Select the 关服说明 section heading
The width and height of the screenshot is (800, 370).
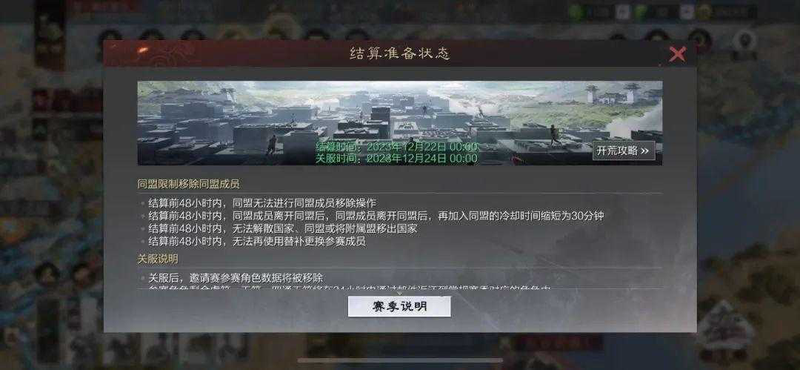pos(158,259)
